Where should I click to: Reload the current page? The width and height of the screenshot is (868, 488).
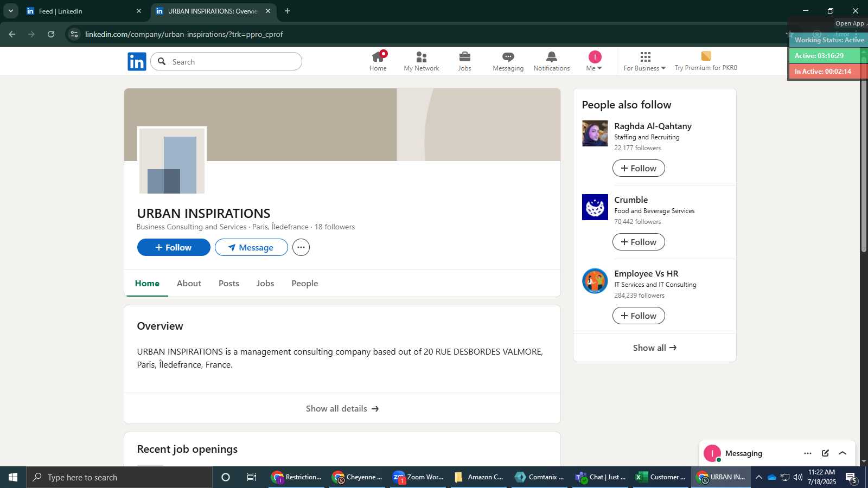tap(51, 34)
